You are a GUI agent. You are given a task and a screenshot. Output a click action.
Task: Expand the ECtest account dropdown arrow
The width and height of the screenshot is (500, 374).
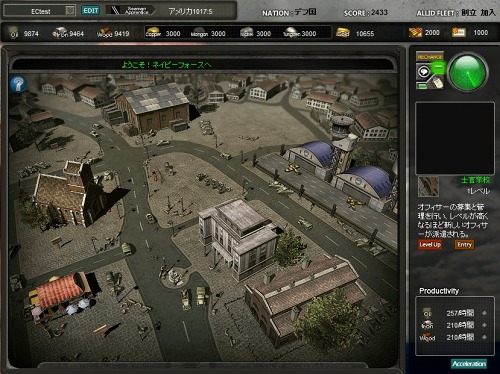click(x=70, y=11)
